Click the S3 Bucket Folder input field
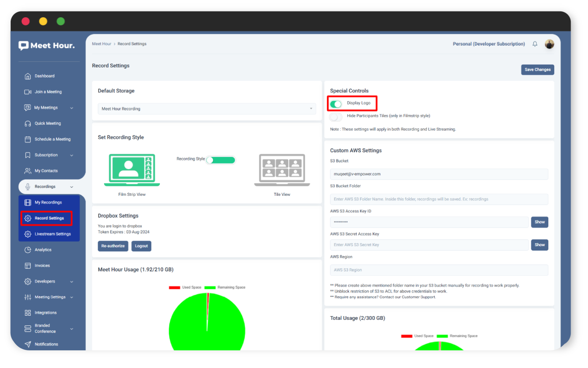588x368 pixels. (x=439, y=199)
